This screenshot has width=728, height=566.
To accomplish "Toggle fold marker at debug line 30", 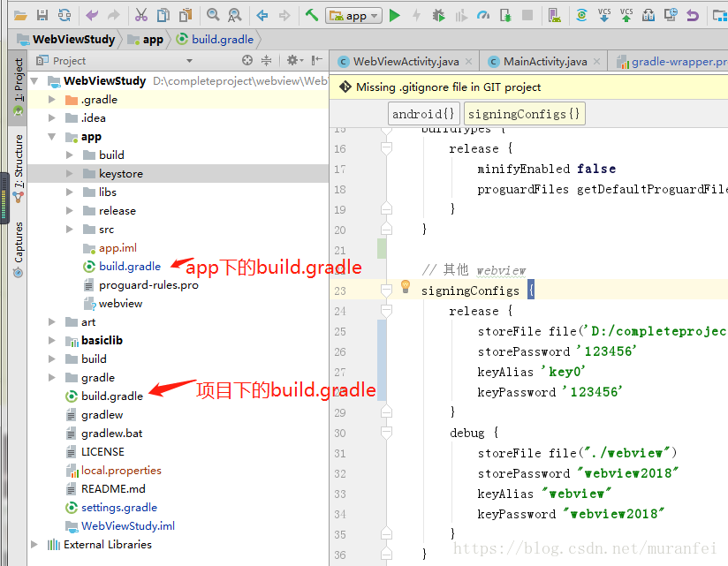I will click(386, 433).
